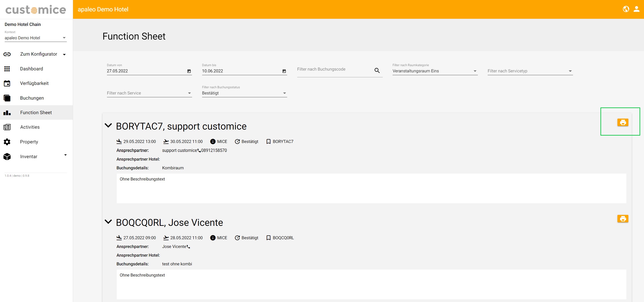Expand the Zum Konfigurator submenu arrow
Screen dimensions: 644x302
[64, 55]
